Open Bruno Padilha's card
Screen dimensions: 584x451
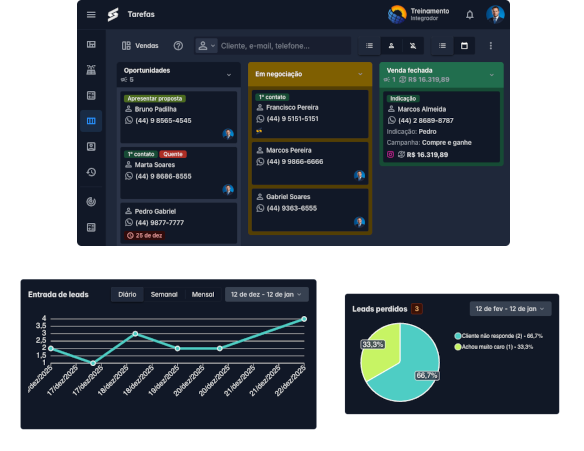point(178,117)
